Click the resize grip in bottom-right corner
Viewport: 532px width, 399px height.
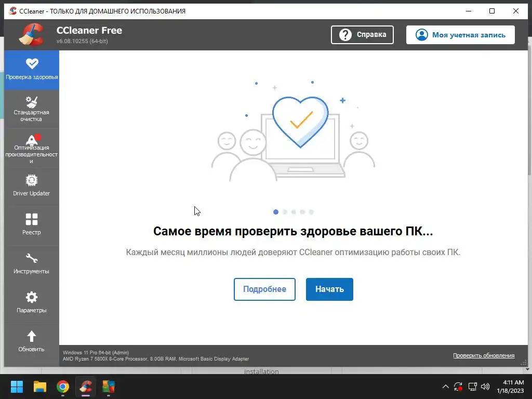tap(524, 363)
